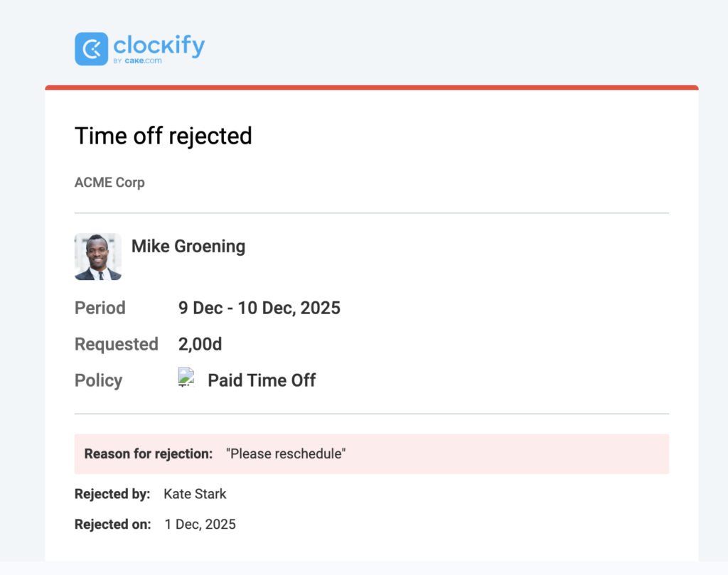Click the "Time off rejected" heading

(x=163, y=135)
